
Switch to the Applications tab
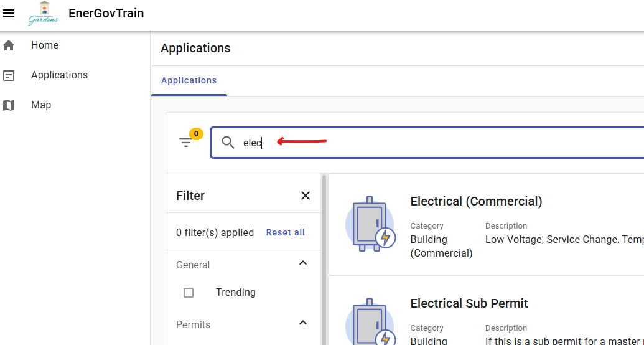tap(189, 80)
